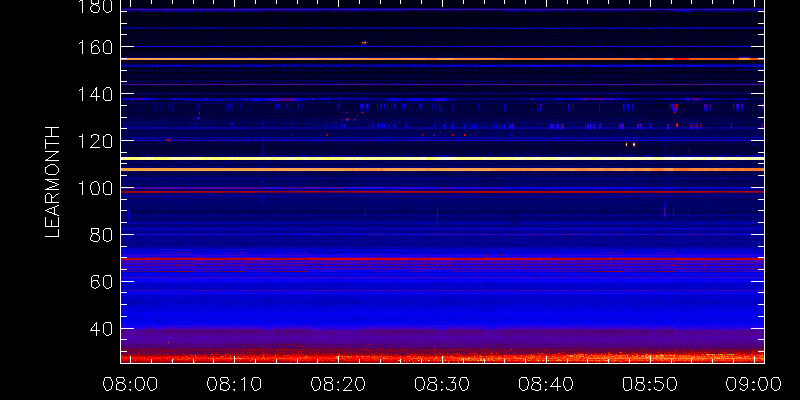Click the 160 frequency axis label
Viewport: 800px width, 400px height.
(94, 47)
